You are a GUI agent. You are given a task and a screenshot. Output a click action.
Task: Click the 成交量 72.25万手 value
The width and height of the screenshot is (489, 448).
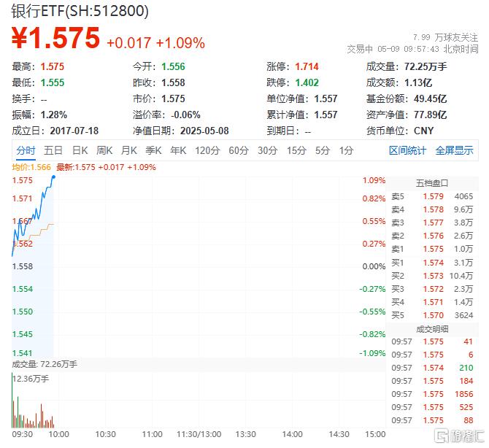click(x=426, y=66)
